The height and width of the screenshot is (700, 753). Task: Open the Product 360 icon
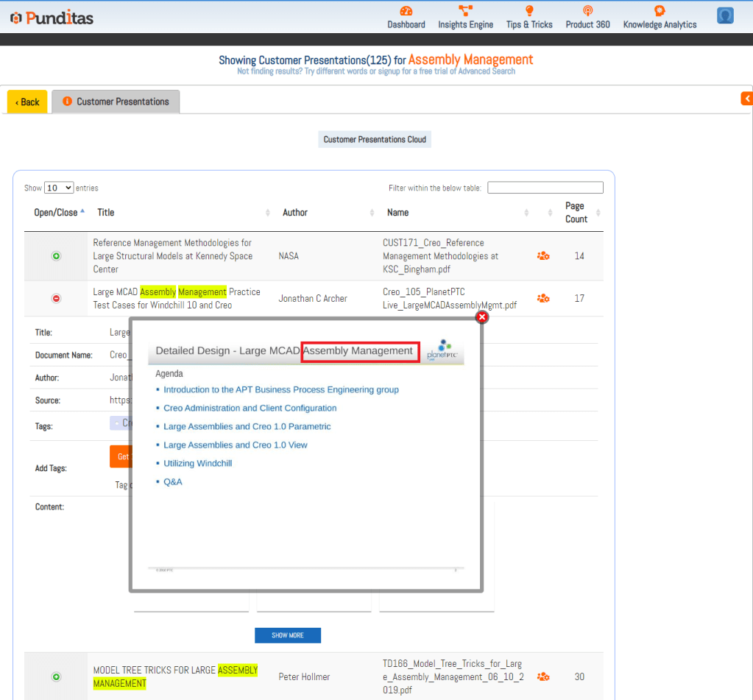pos(587,11)
